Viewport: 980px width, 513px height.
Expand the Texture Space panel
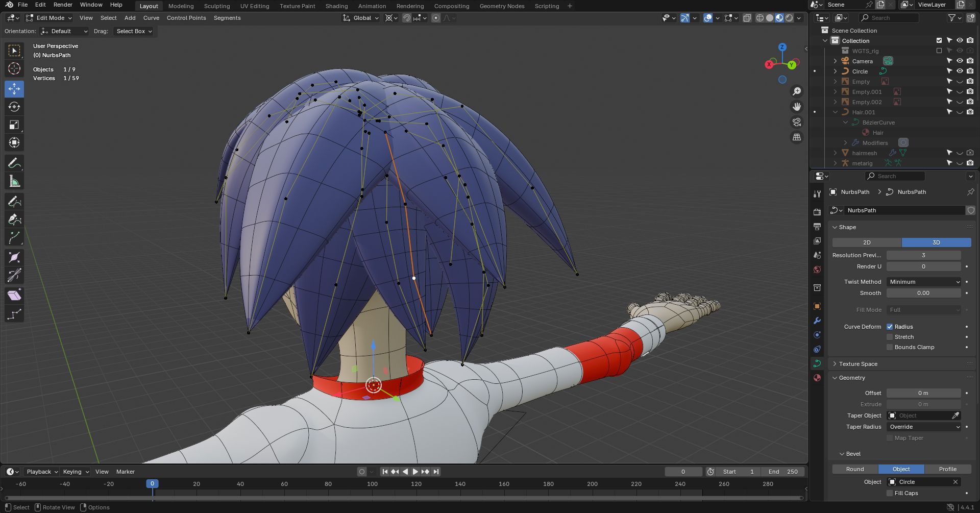click(858, 364)
